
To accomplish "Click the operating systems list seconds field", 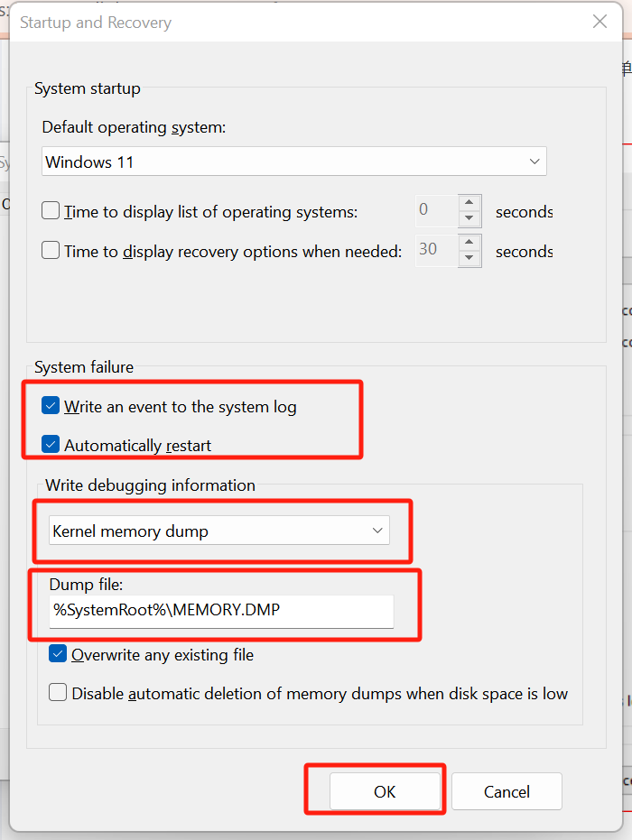I will coord(436,212).
